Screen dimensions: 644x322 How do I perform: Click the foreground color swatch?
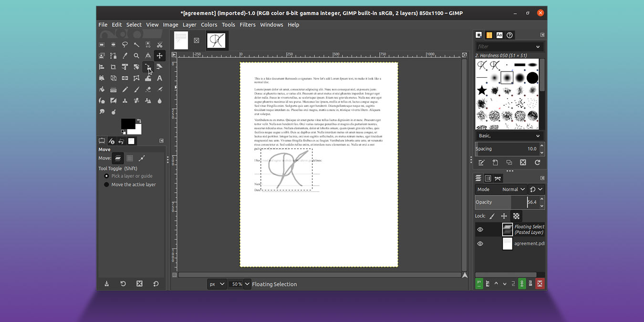pos(129,123)
